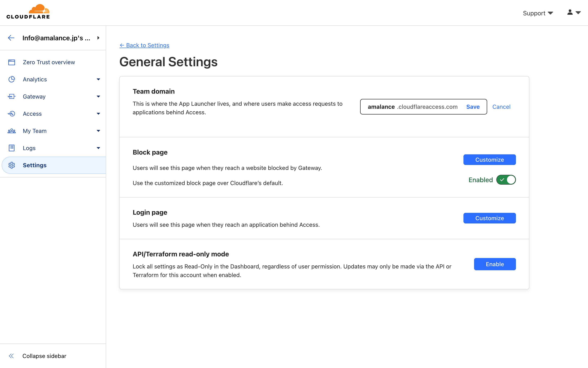Click the Analytics pie chart icon
Screen dimensions: 588x368
pos(12,79)
